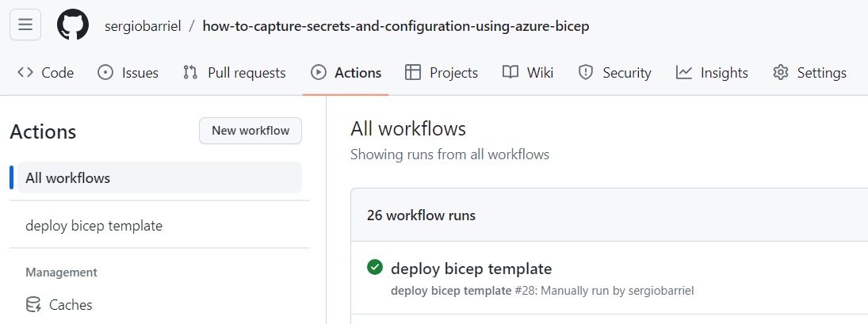The image size is (868, 324).
Task: Click the green success check icon
Action: click(x=375, y=268)
